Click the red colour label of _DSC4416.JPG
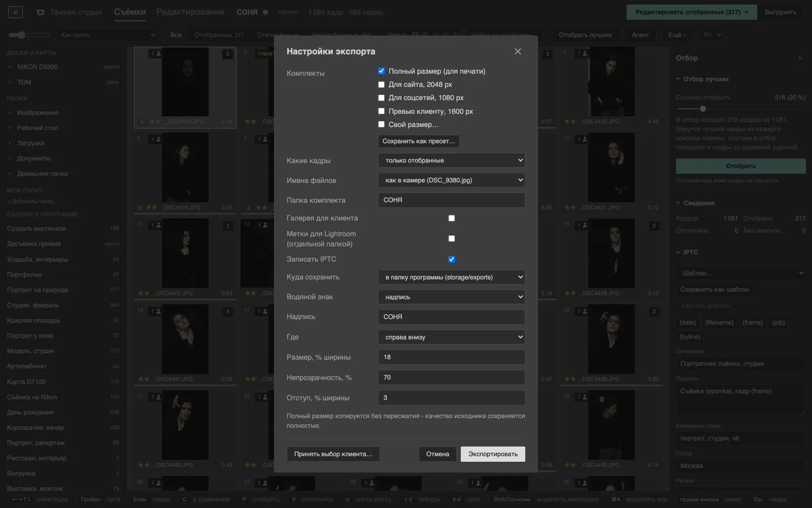 tap(141, 208)
